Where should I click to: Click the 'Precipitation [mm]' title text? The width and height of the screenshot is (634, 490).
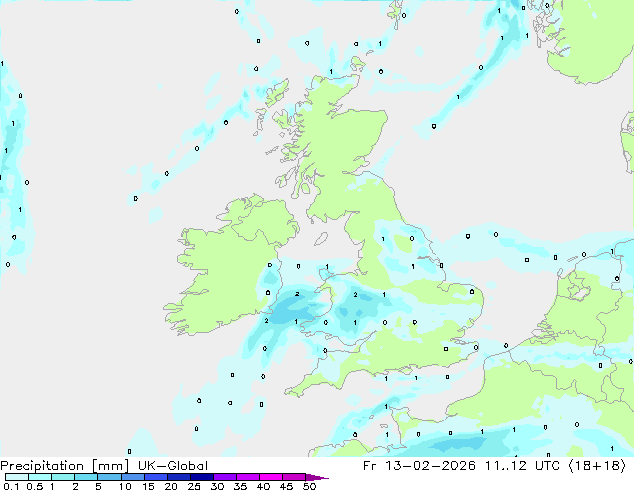pyautogui.click(x=65, y=466)
